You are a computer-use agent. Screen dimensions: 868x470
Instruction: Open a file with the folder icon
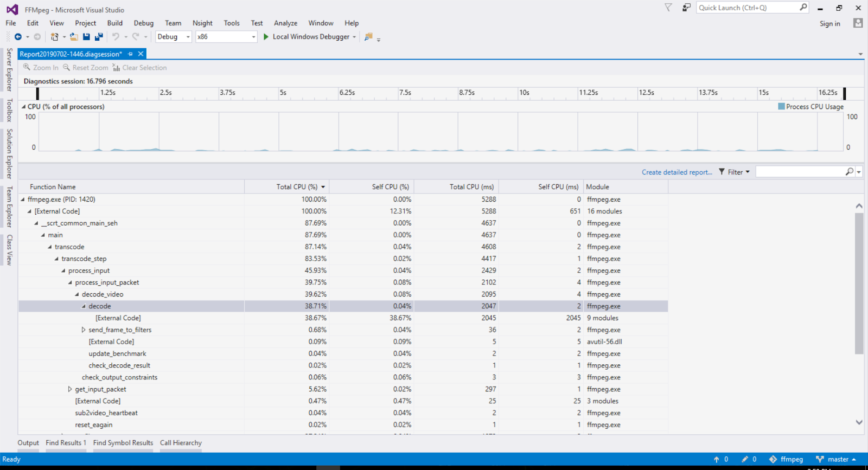coord(74,37)
